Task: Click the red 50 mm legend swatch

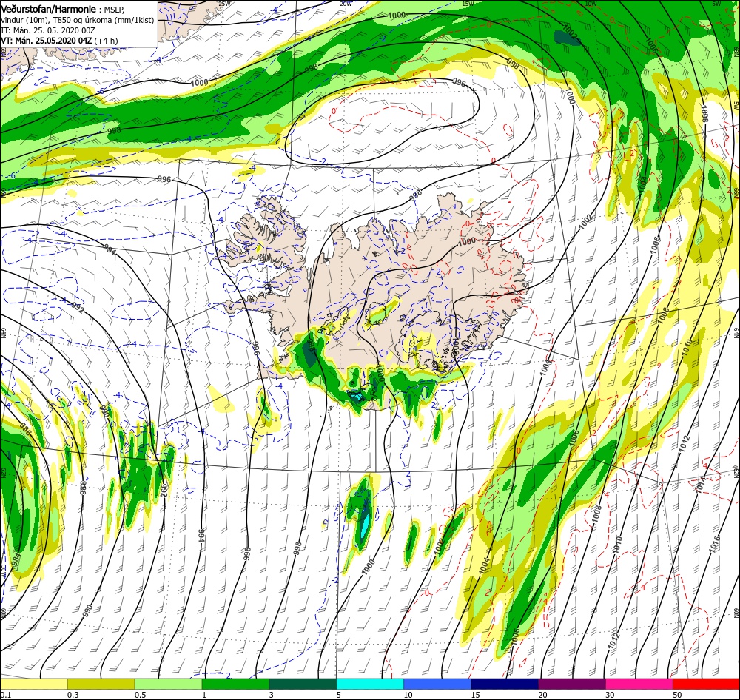Action: (706, 684)
